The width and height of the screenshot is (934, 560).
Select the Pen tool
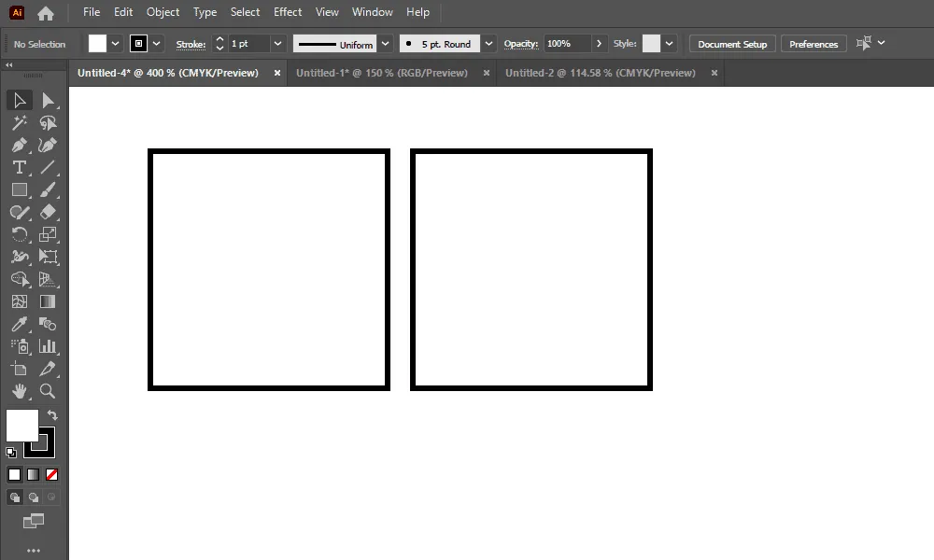[20, 146]
